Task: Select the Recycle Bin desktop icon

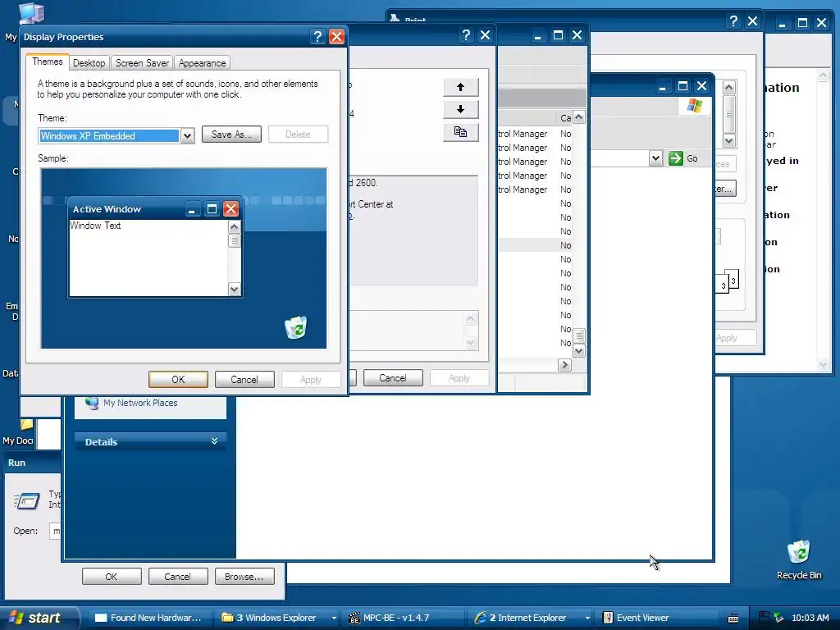Action: [x=799, y=559]
